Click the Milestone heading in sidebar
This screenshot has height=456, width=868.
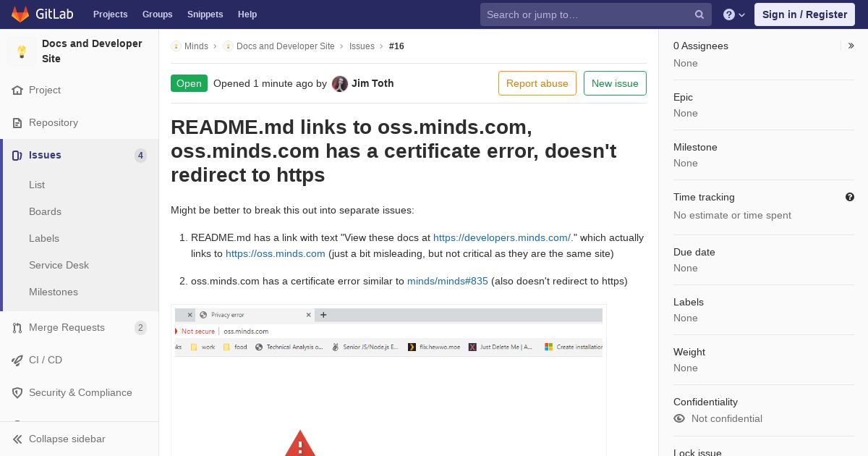[x=695, y=147]
